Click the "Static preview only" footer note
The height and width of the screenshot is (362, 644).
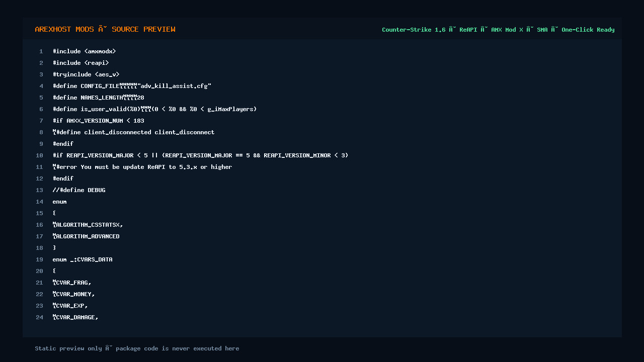tap(137, 348)
